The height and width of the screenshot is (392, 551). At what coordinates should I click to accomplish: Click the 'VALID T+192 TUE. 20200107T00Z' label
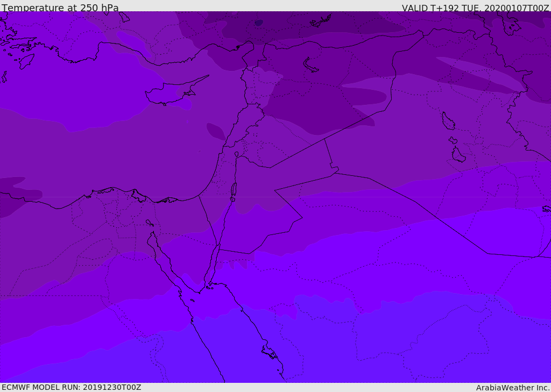coord(476,8)
